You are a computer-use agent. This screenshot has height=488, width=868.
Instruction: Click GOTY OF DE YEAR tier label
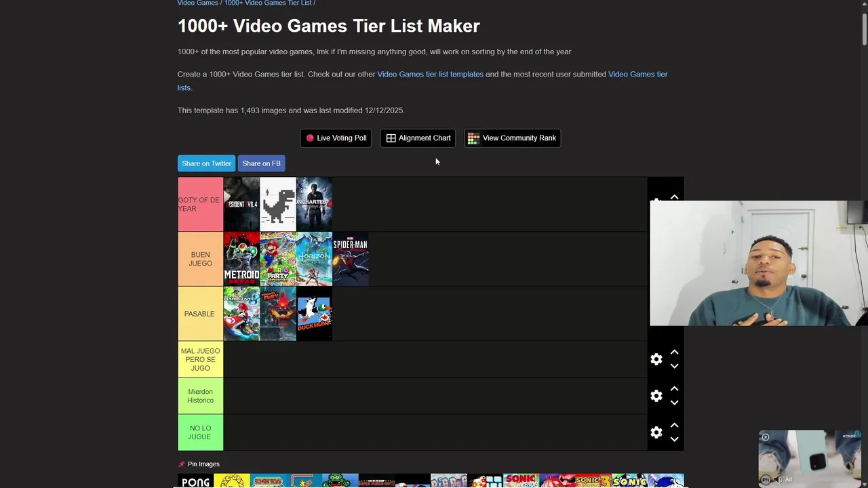pyautogui.click(x=200, y=204)
